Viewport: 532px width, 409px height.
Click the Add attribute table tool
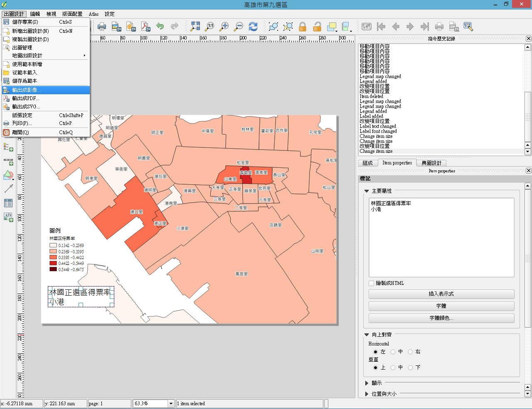(x=8, y=203)
